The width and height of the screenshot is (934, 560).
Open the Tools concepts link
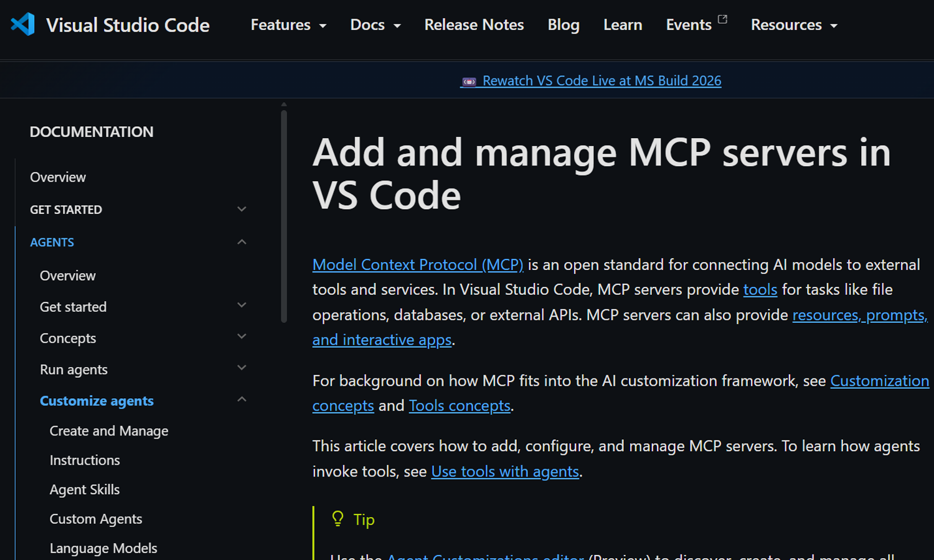(x=460, y=406)
